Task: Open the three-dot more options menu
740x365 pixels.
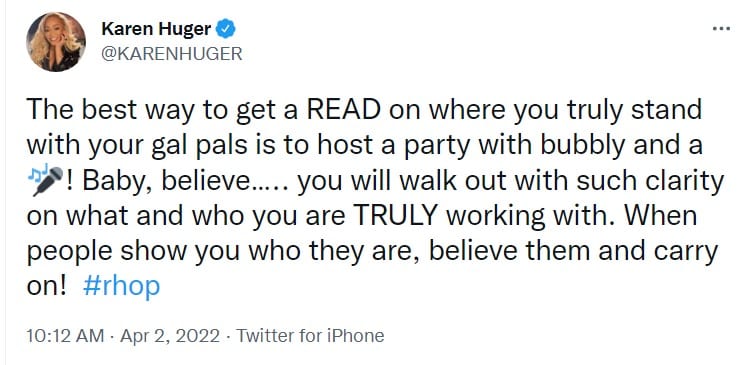Action: [721, 28]
